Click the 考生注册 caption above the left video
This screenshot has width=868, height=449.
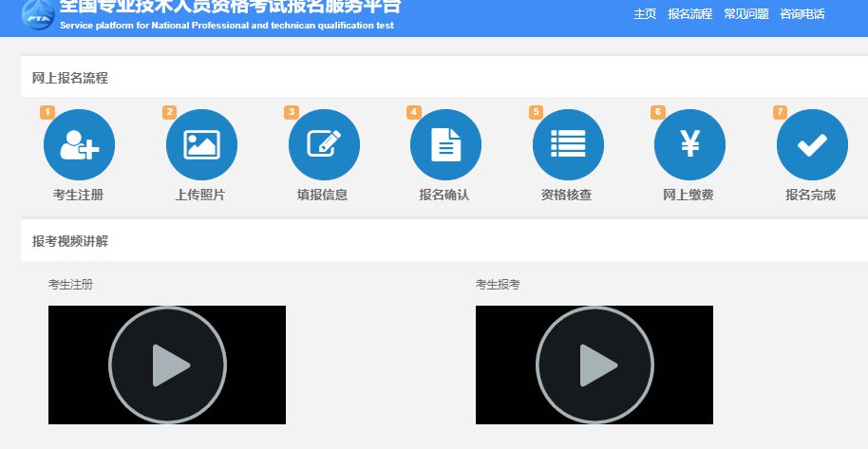point(70,285)
